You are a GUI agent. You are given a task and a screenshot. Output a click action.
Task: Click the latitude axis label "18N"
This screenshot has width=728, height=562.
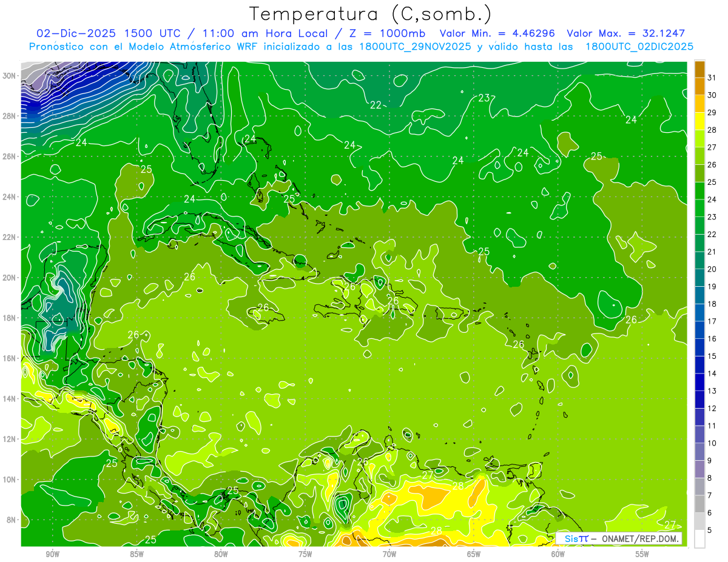pos(10,318)
